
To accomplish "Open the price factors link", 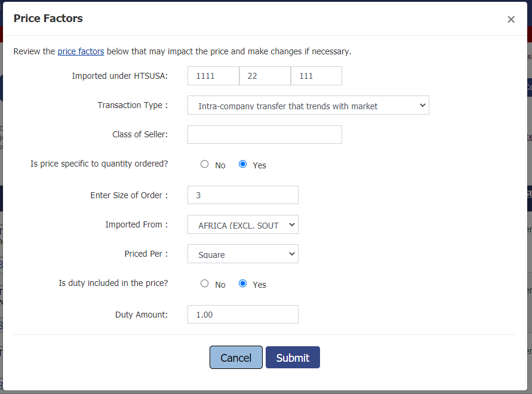I will coord(81,51).
